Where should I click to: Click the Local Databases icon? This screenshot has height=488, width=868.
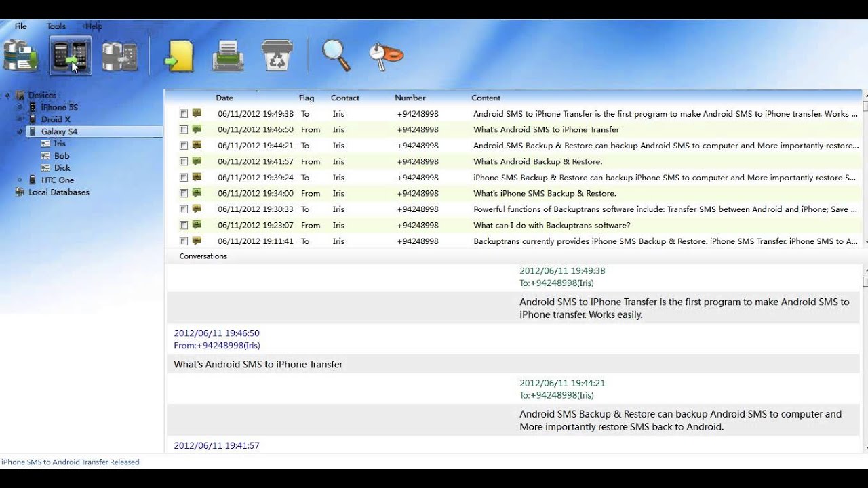pyautogui.click(x=19, y=192)
